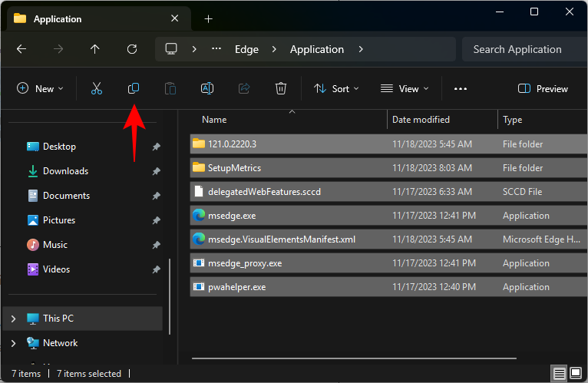Click the Copy icon in toolbar
Viewport: 588px width, 383px height.
tap(134, 88)
